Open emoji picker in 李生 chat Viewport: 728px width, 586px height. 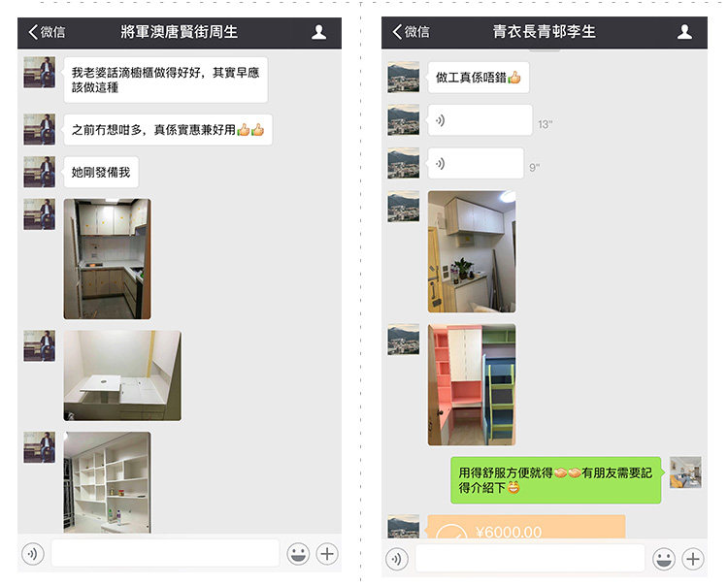664,559
